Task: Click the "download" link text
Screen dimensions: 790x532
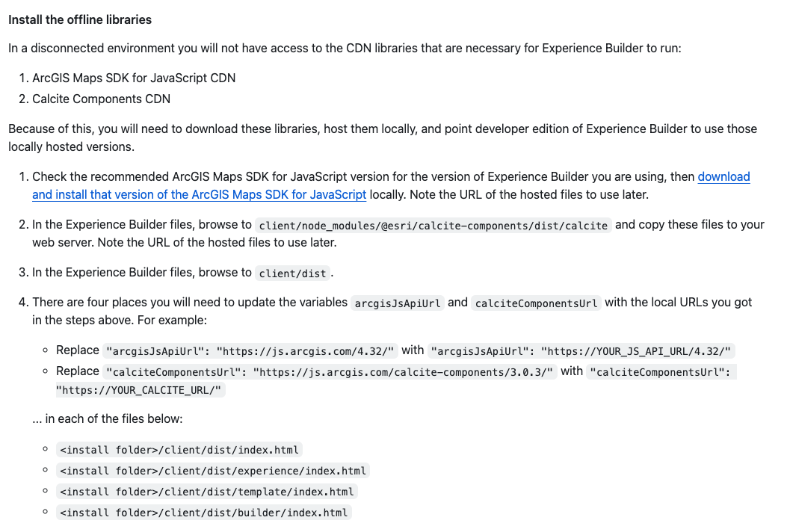Action: click(723, 177)
